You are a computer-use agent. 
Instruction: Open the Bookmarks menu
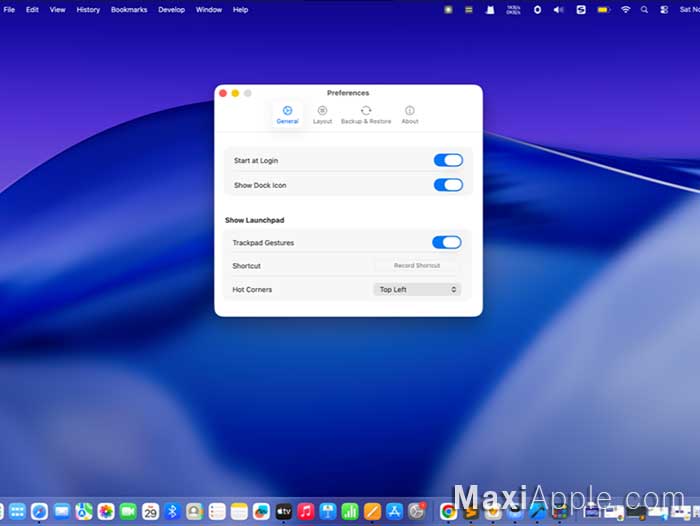coord(129,9)
